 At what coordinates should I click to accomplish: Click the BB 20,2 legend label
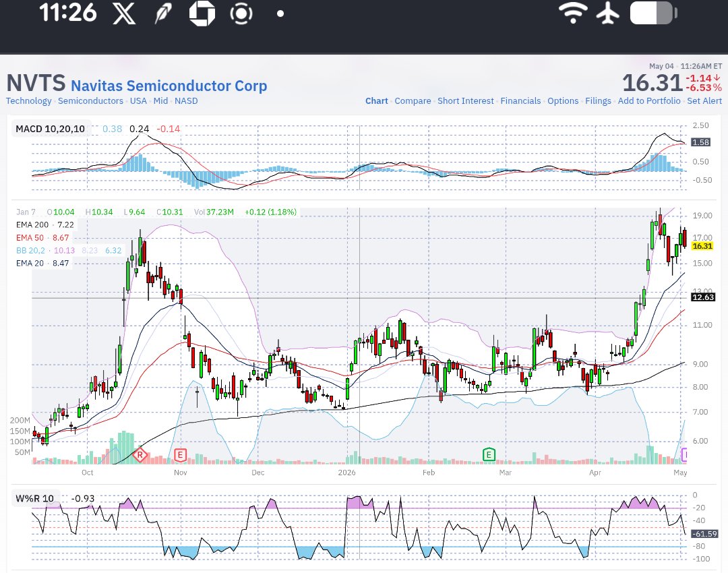click(30, 250)
